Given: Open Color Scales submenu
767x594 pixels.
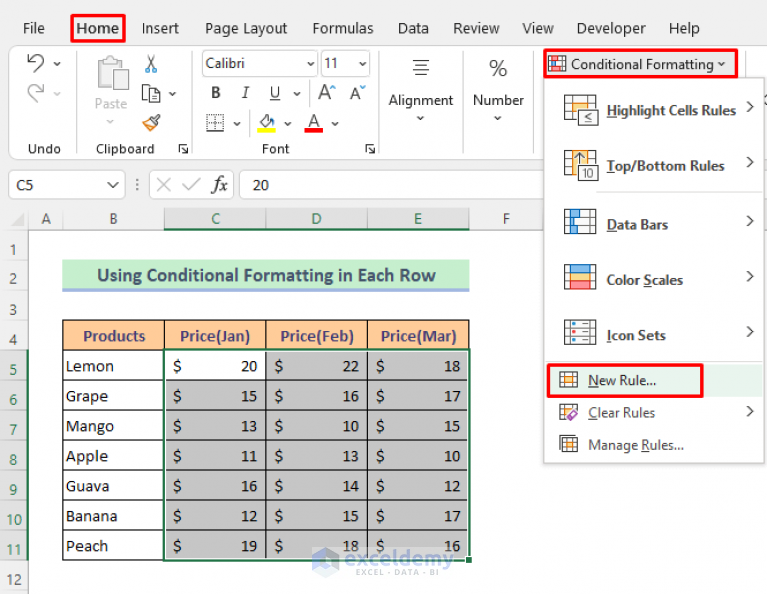Looking at the screenshot, I should pyautogui.click(x=655, y=279).
